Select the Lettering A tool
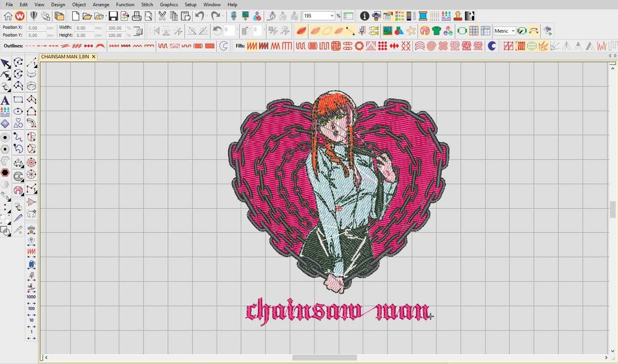618x364 pixels. click(5, 100)
